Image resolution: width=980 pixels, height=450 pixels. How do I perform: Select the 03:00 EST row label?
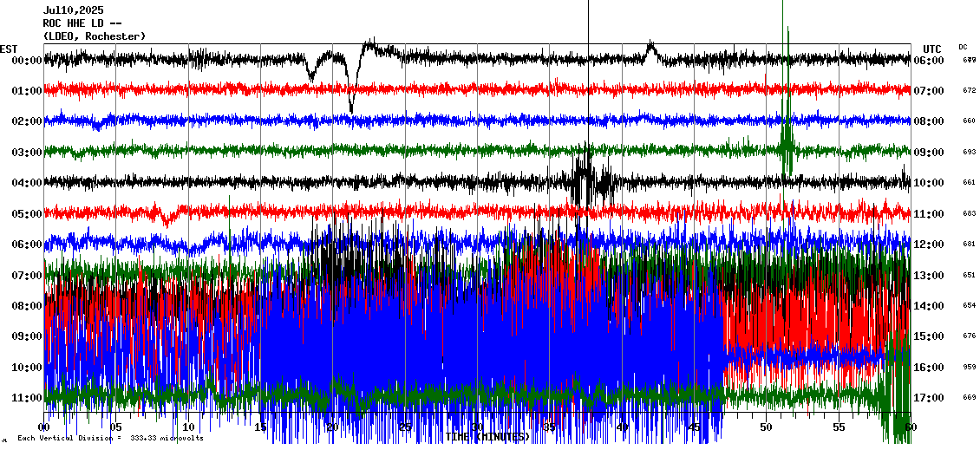point(28,153)
